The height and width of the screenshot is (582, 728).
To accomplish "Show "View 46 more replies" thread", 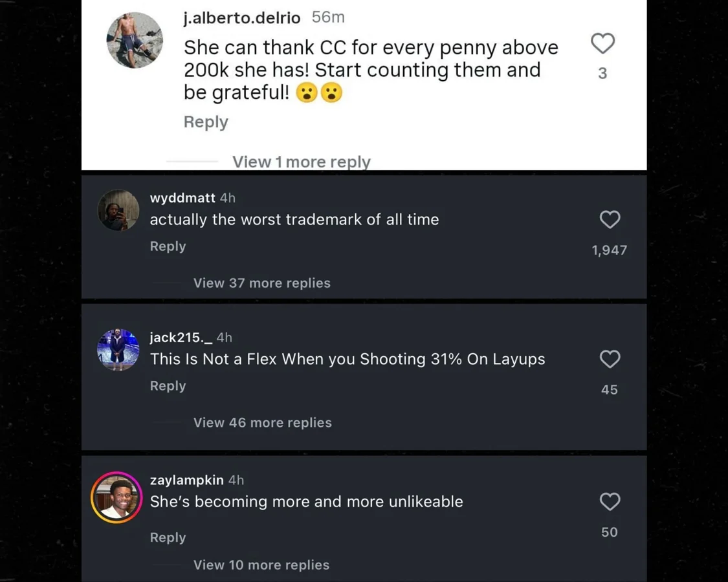I will coord(262,423).
